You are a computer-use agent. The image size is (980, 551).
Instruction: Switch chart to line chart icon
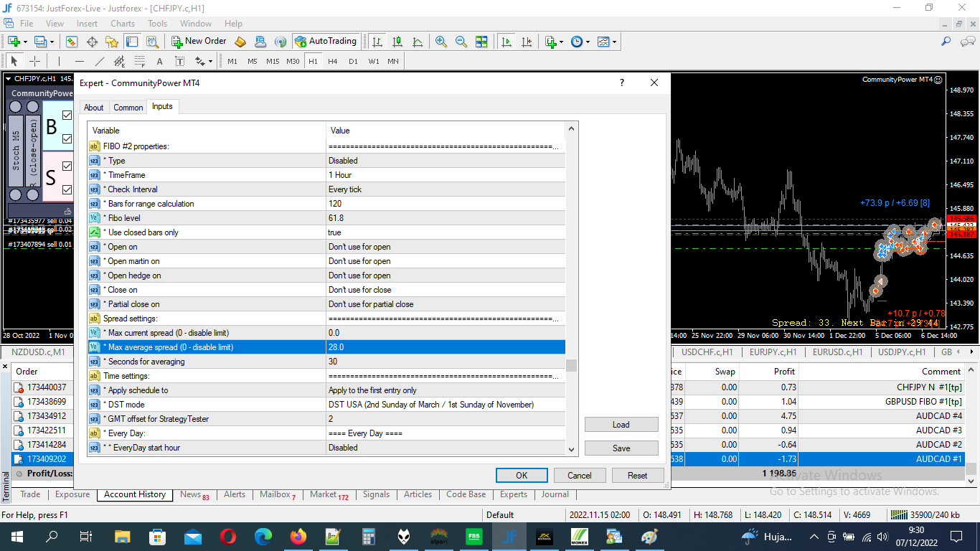point(418,42)
